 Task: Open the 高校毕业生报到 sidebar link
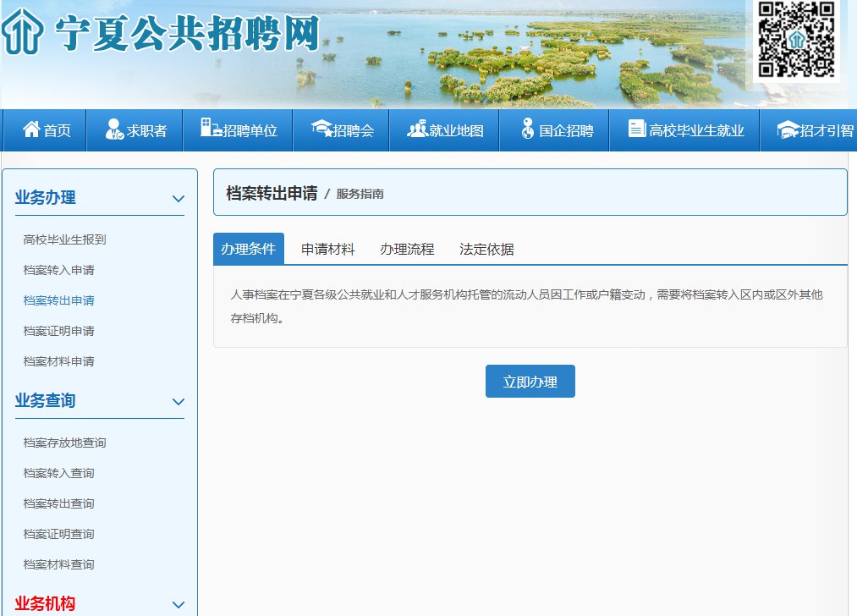tap(65, 239)
